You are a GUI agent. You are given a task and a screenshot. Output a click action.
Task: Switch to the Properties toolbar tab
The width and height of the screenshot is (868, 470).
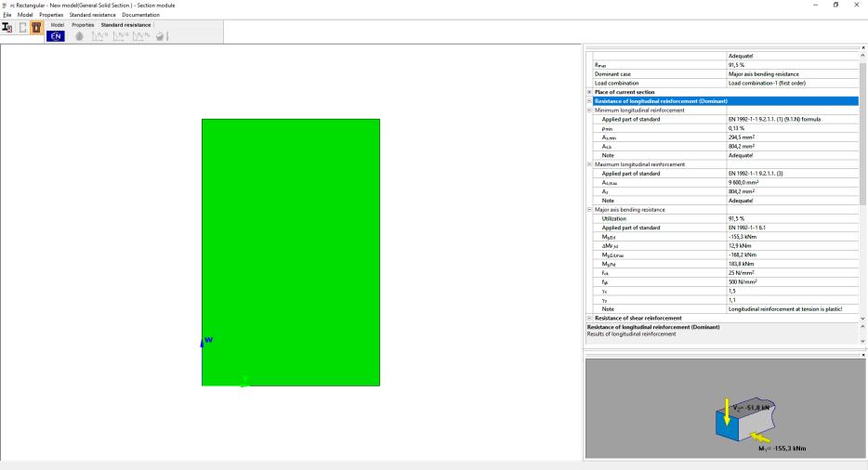tap(83, 25)
